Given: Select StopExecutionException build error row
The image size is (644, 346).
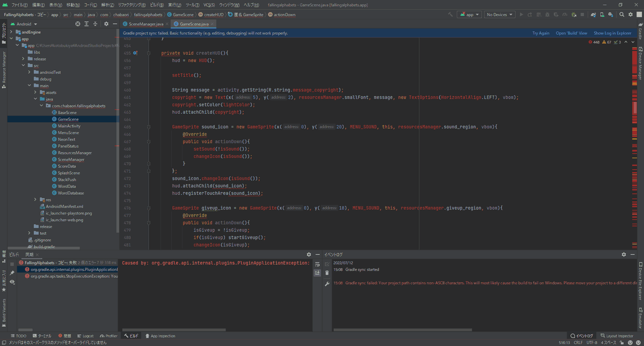Looking at the screenshot, I should click(71, 276).
